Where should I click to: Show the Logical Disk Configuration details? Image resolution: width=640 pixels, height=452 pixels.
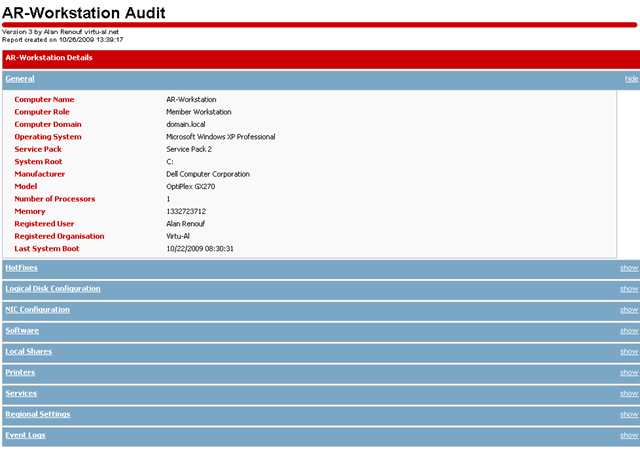coord(629,289)
